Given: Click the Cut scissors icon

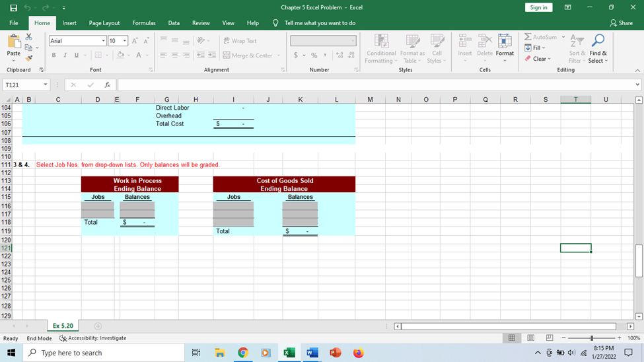Looking at the screenshot, I should pyautogui.click(x=29, y=37).
